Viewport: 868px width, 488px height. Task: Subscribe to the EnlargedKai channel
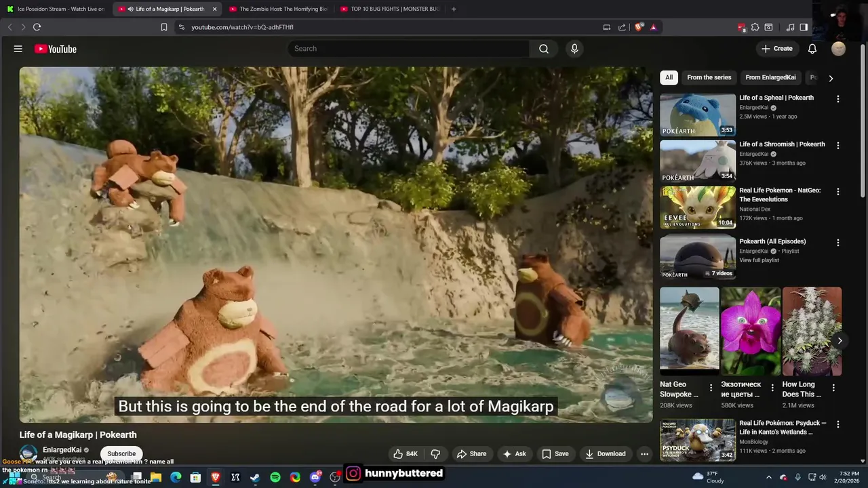(121, 454)
